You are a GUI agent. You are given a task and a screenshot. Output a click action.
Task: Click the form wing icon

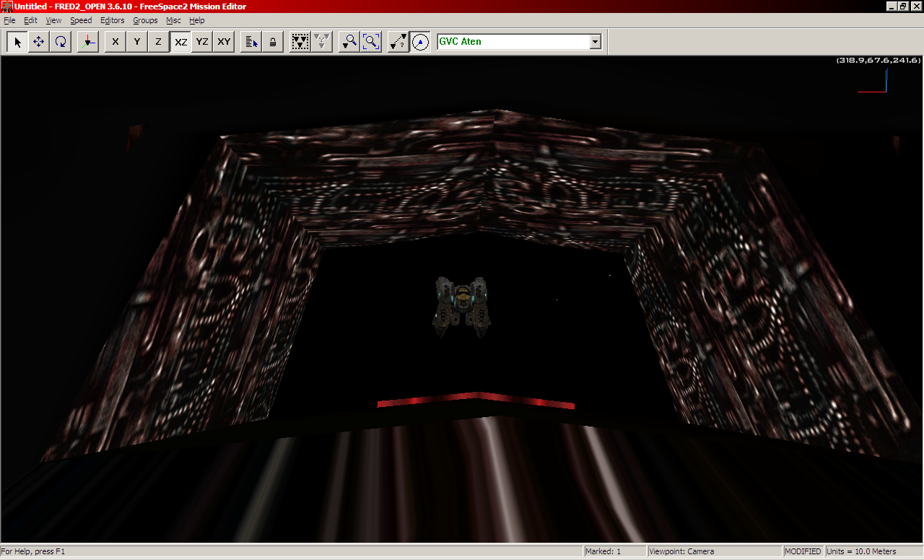[x=300, y=42]
